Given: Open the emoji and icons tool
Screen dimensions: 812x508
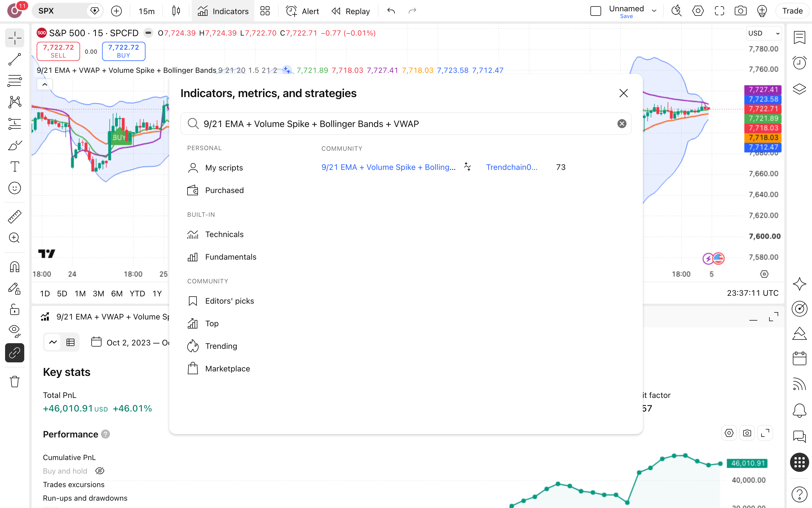Looking at the screenshot, I should click(x=14, y=188).
